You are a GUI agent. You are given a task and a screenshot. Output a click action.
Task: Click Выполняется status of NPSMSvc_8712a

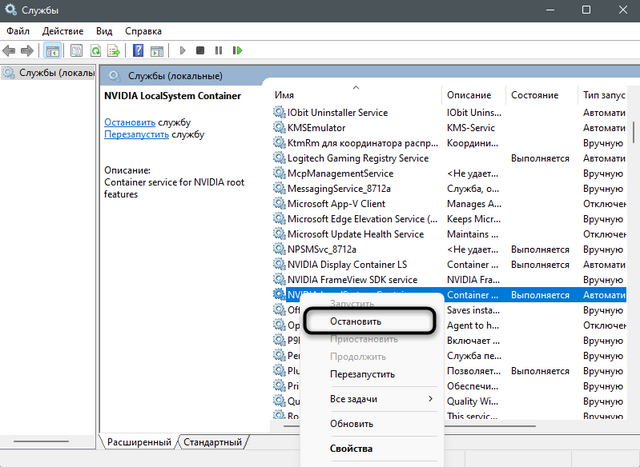540,249
